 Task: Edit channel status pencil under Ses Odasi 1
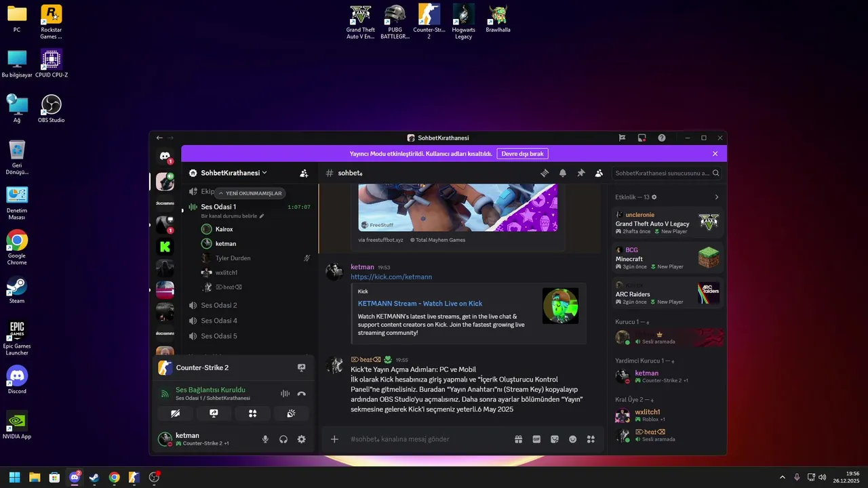(x=261, y=216)
